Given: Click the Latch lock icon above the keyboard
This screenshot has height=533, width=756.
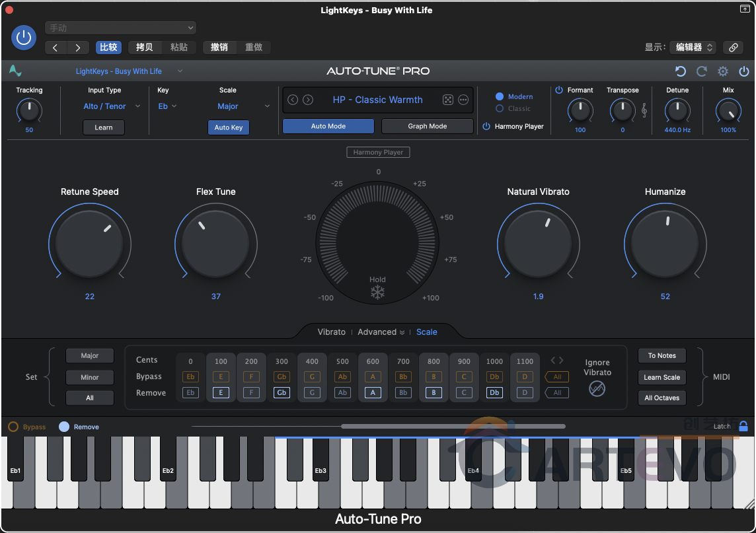Looking at the screenshot, I should (744, 427).
